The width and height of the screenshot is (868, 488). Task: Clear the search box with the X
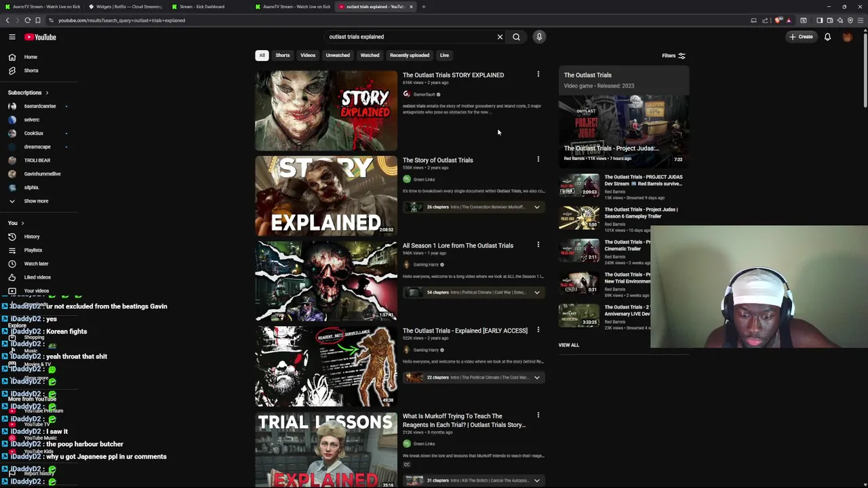(x=500, y=37)
